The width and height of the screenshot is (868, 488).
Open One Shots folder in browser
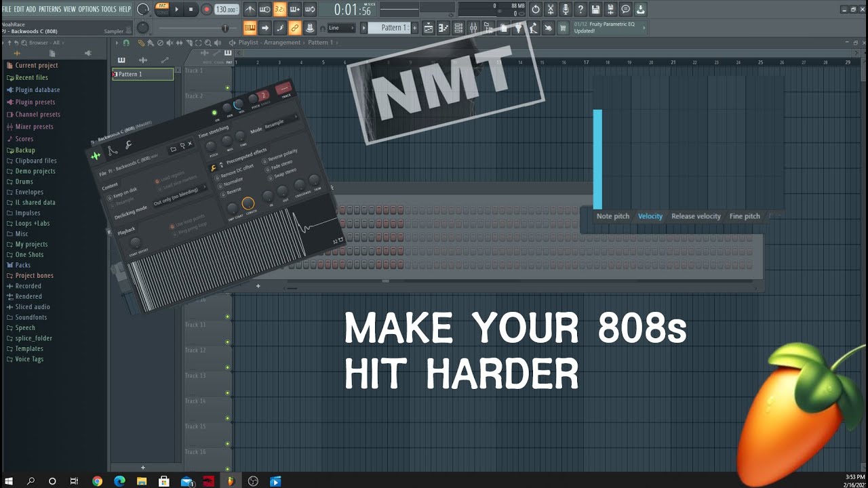(29, 255)
